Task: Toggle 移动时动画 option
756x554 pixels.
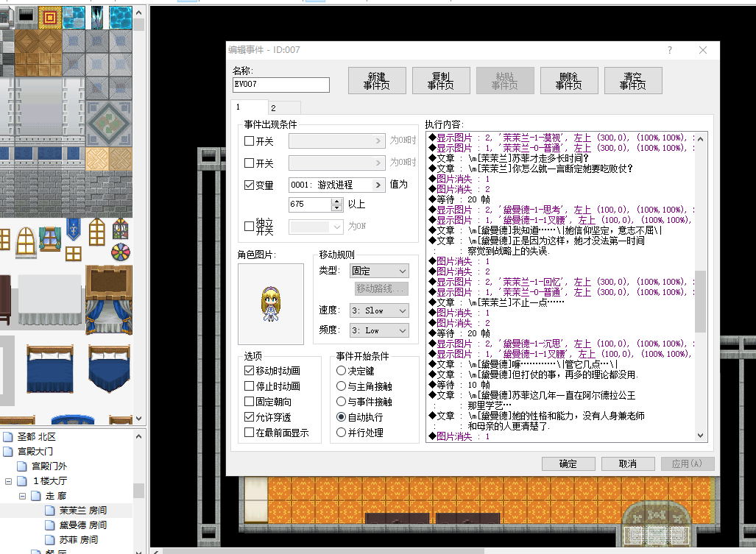Action: click(x=250, y=371)
